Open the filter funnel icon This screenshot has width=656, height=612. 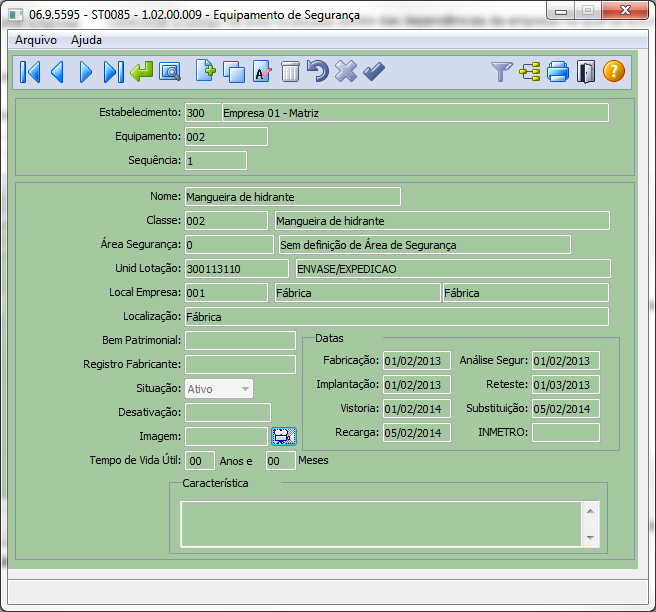pos(502,72)
